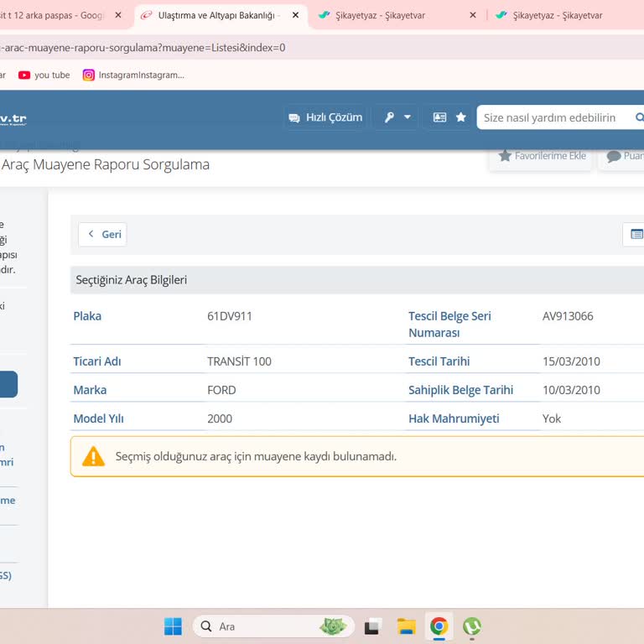The height and width of the screenshot is (644, 644).
Task: Switch to Ulaştırma ve Altyapı Bakanlığı tab
Action: click(216, 15)
